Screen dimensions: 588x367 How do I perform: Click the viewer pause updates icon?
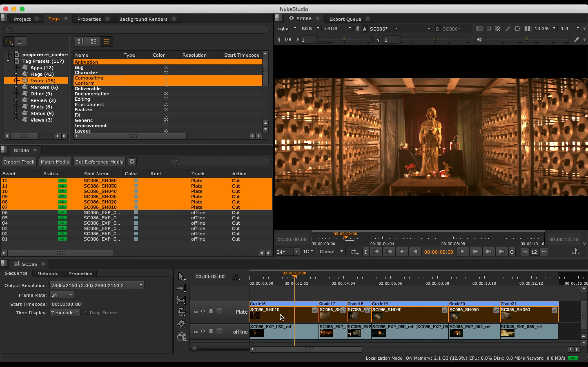(527, 29)
